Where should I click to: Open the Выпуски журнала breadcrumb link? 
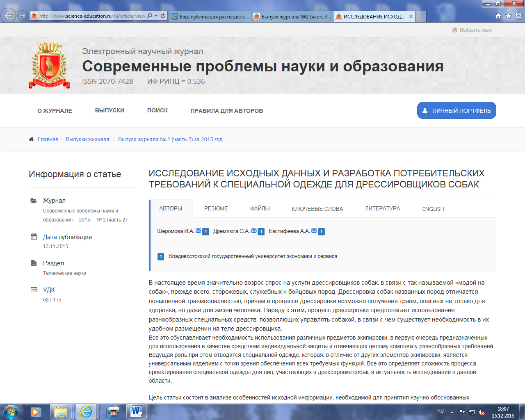[x=87, y=139]
